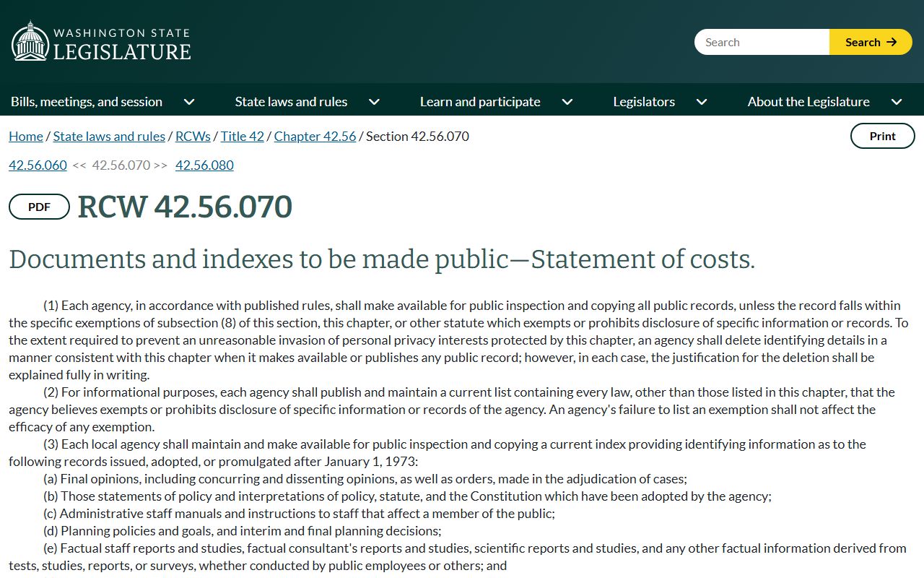This screenshot has height=578, width=924.
Task: Open Title 42 breadcrumb link
Action: coord(243,136)
